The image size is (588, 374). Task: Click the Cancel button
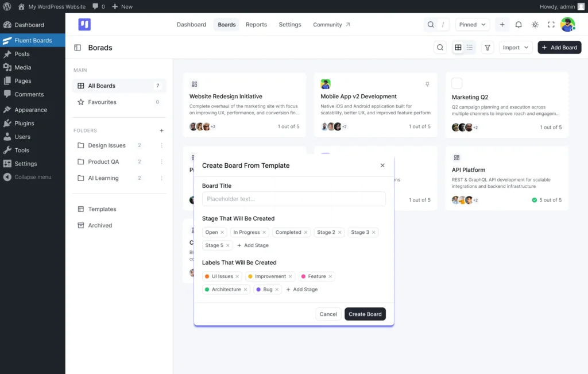coord(328,314)
